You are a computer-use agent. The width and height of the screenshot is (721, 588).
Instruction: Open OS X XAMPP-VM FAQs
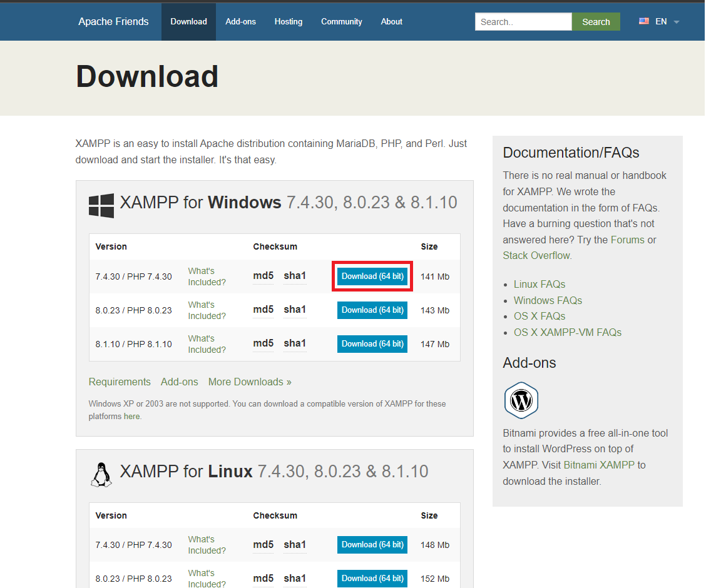pos(568,332)
